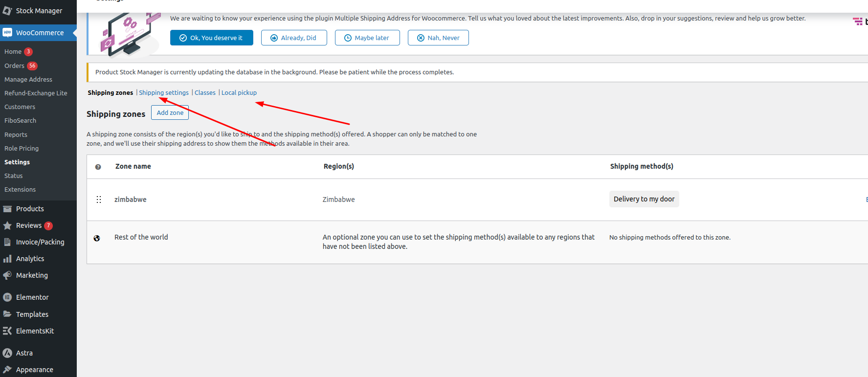
Task: Click the Maybe later button
Action: 367,38
